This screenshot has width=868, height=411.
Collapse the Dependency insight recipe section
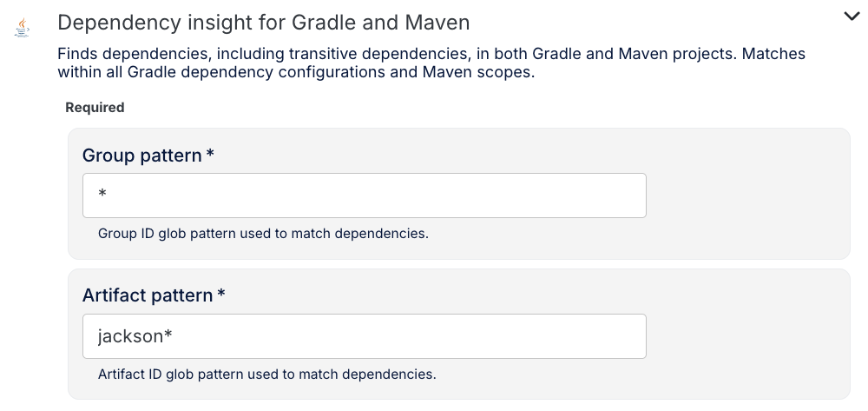851,16
